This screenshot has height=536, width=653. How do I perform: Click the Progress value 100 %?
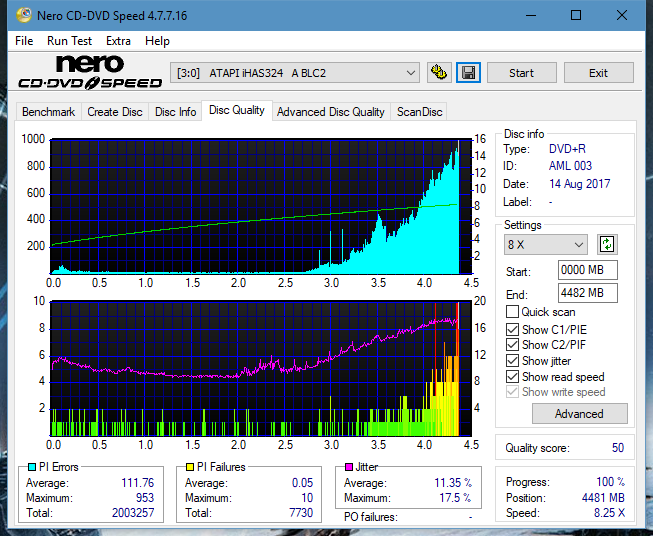pos(611,482)
